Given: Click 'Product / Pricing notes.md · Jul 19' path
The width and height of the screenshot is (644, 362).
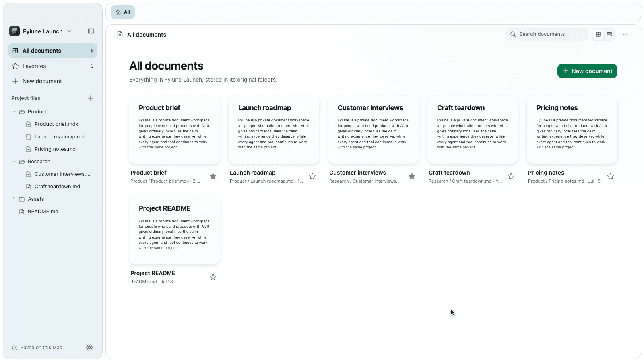Looking at the screenshot, I should point(564,181).
